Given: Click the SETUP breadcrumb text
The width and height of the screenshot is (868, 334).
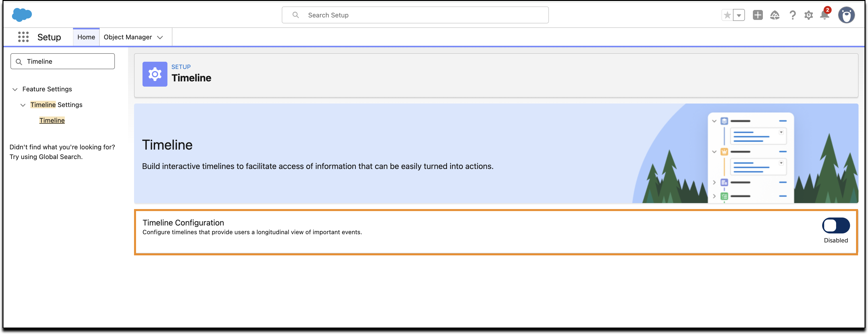Looking at the screenshot, I should point(181,67).
